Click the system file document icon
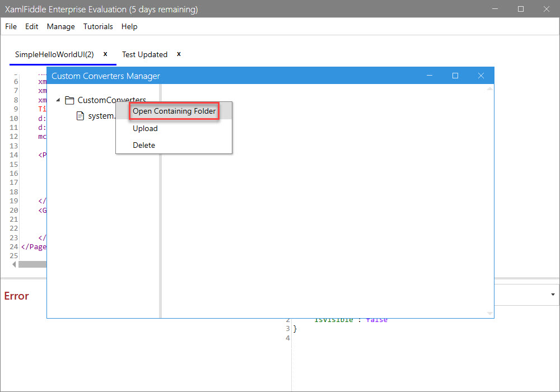Viewport: 560px width, 392px height. 80,116
